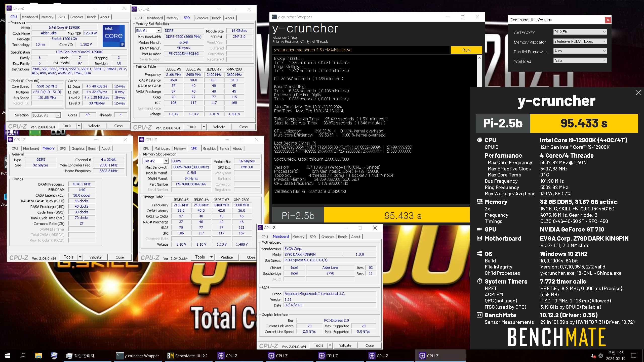Click the Core Speed value 5501.52 MHz

tap(47, 86)
